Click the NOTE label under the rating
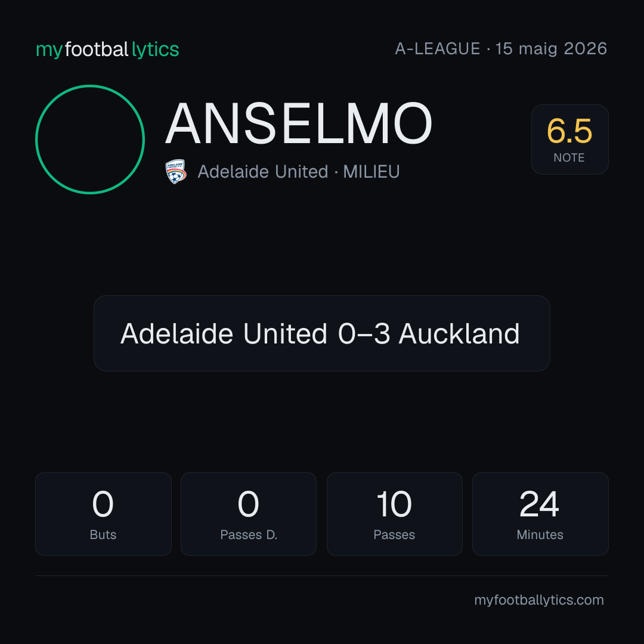Screen dimensions: 644x644 pos(569,157)
